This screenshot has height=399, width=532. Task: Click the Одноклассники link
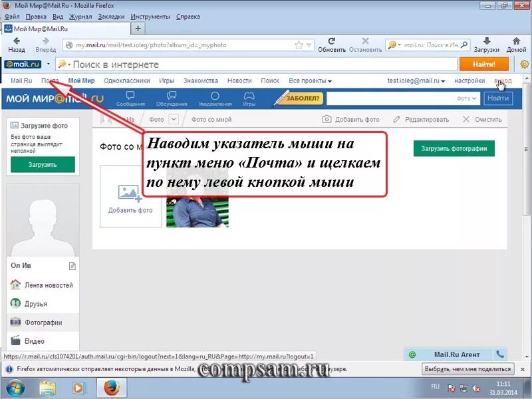[127, 81]
